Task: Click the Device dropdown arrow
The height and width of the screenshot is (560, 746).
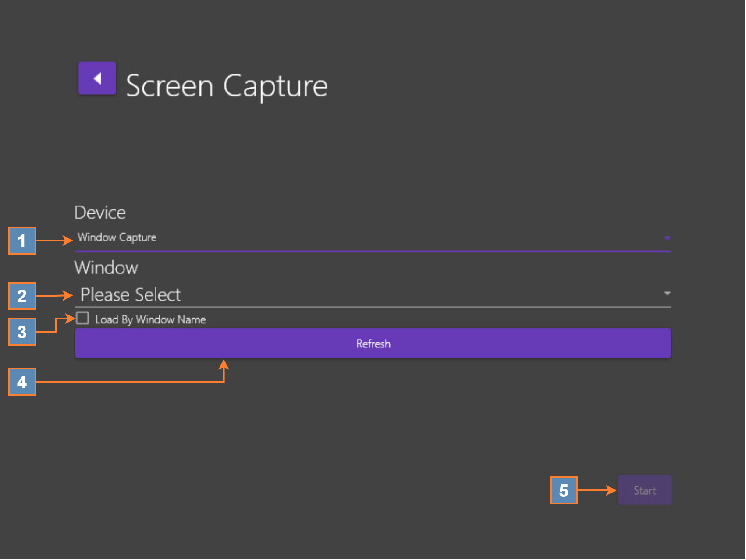Action: [x=667, y=238]
